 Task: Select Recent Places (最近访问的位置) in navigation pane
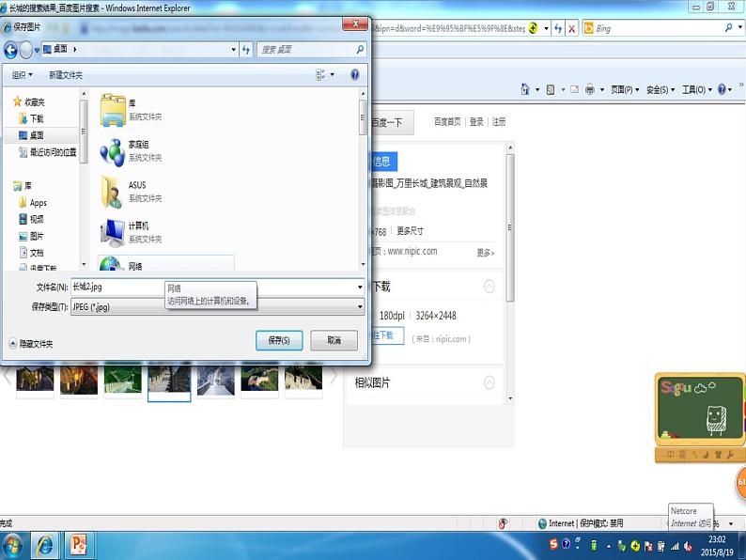click(47, 152)
